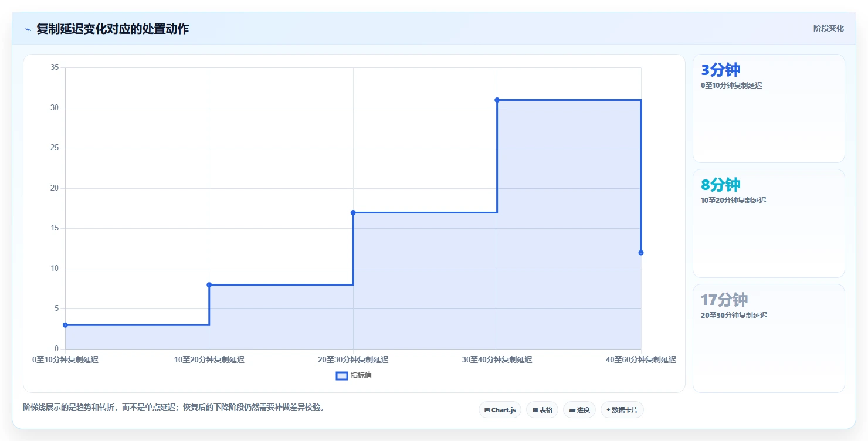Click the data point for 0至10分钟复制延迟
Screen dimensions: 868x441
pyautogui.click(x=65, y=325)
